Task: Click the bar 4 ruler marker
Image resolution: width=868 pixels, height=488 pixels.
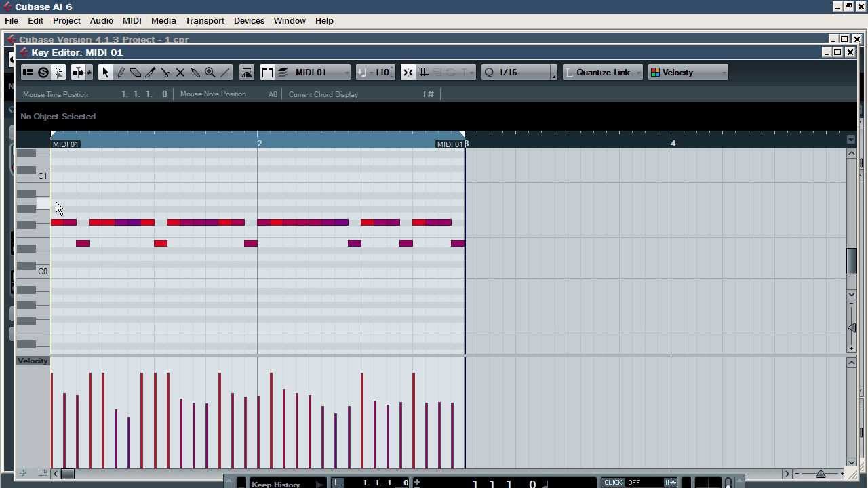Action: [x=673, y=144]
